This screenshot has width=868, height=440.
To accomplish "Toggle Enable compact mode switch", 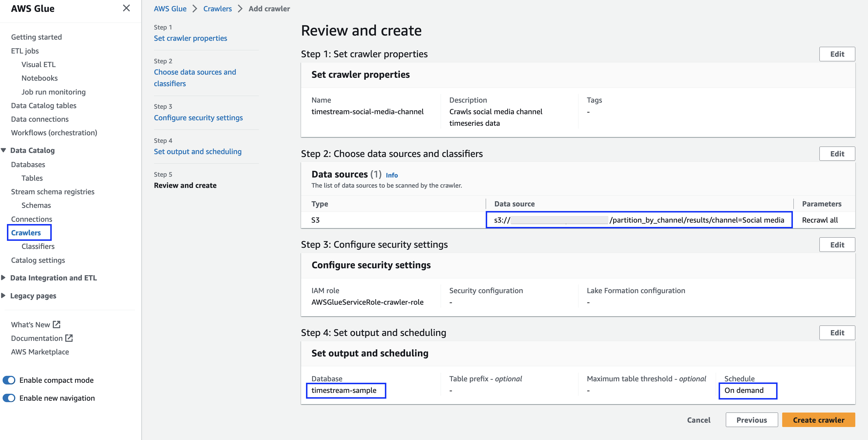I will tap(9, 380).
